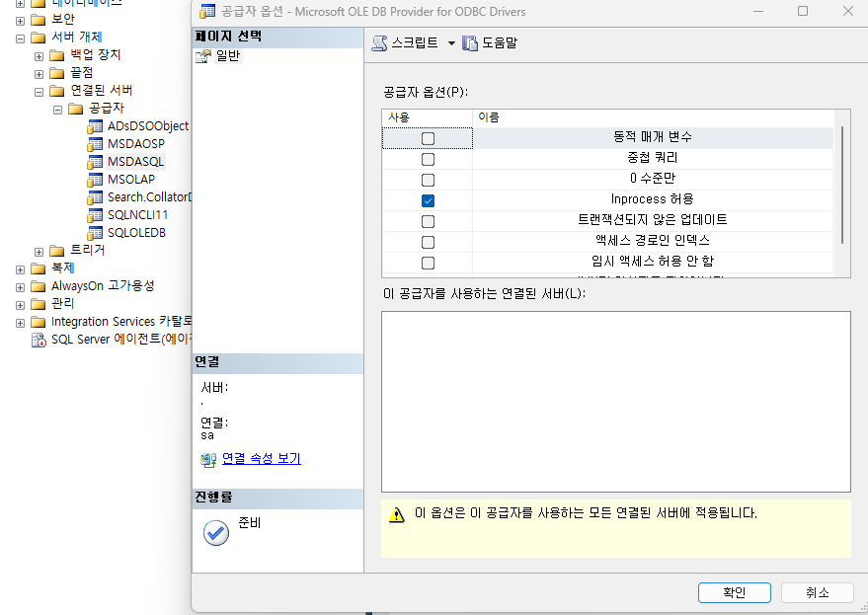Viewport: 868px width, 615px height.
Task: Open the 연결 속성 보기 link
Action: 262,459
